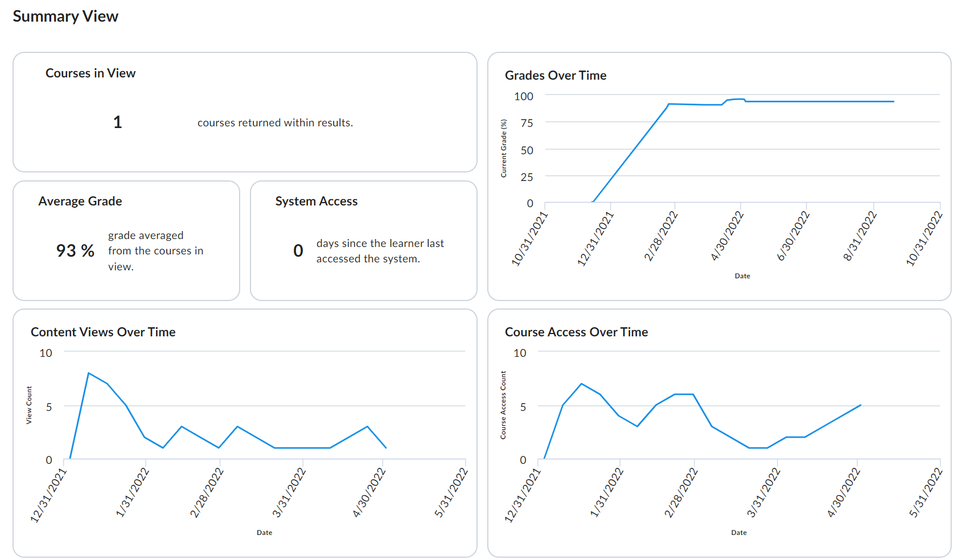The height and width of the screenshot is (560, 958).
Task: Click the Grades Over Time chart title
Action: pos(556,76)
